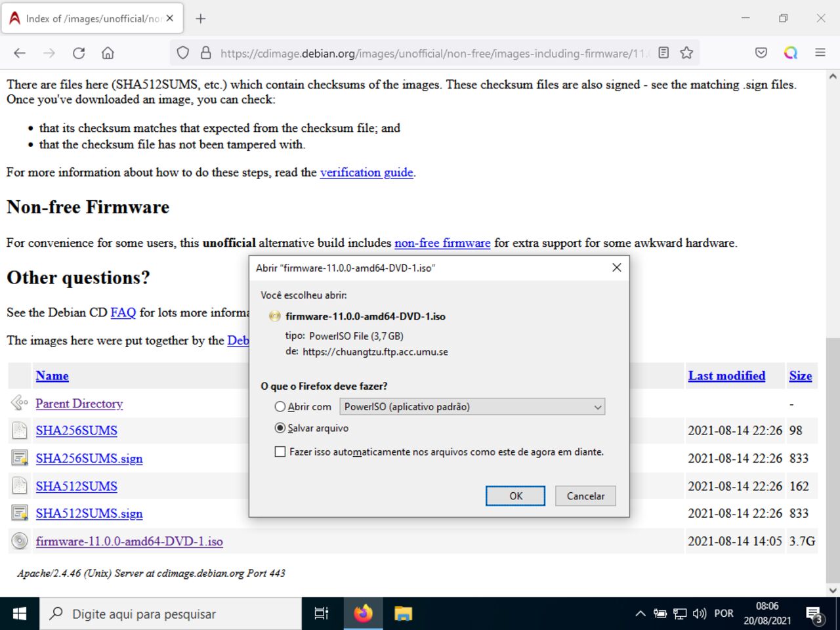Viewport: 840px width, 630px height.
Task: Click the address bar URL field
Action: [x=433, y=53]
